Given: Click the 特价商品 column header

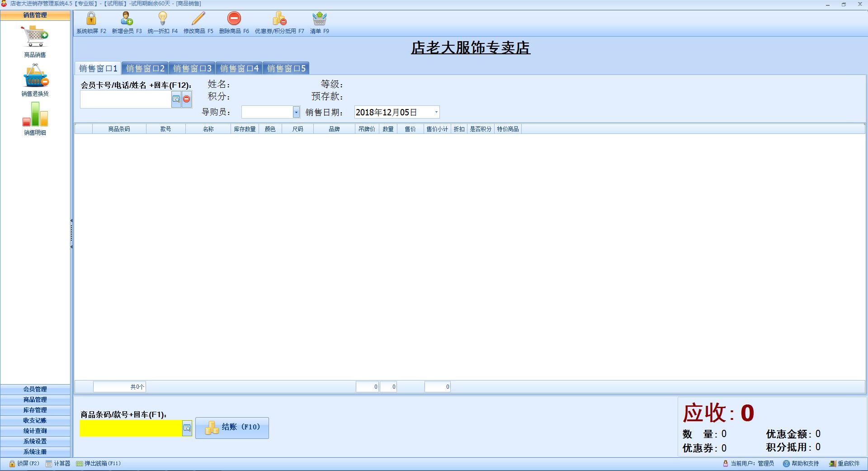Looking at the screenshot, I should [508, 129].
